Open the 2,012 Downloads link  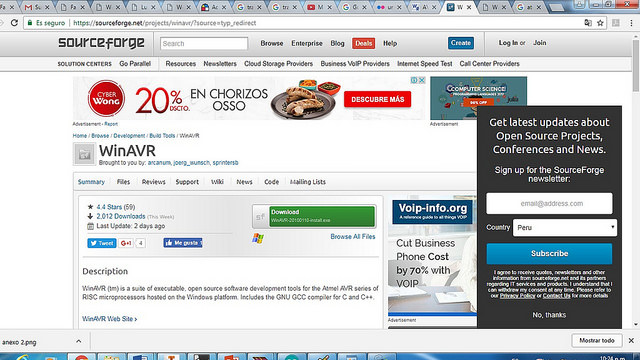pos(121,216)
